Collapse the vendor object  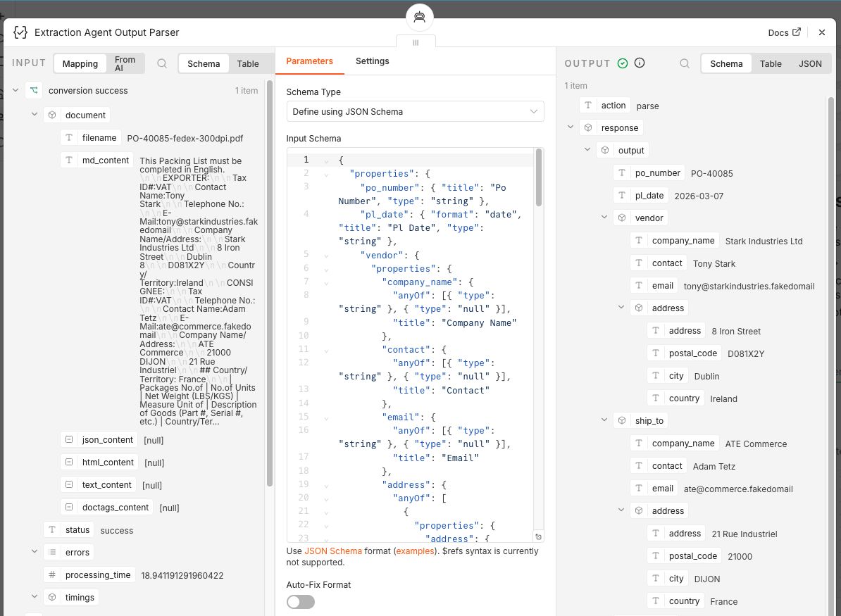coord(604,217)
